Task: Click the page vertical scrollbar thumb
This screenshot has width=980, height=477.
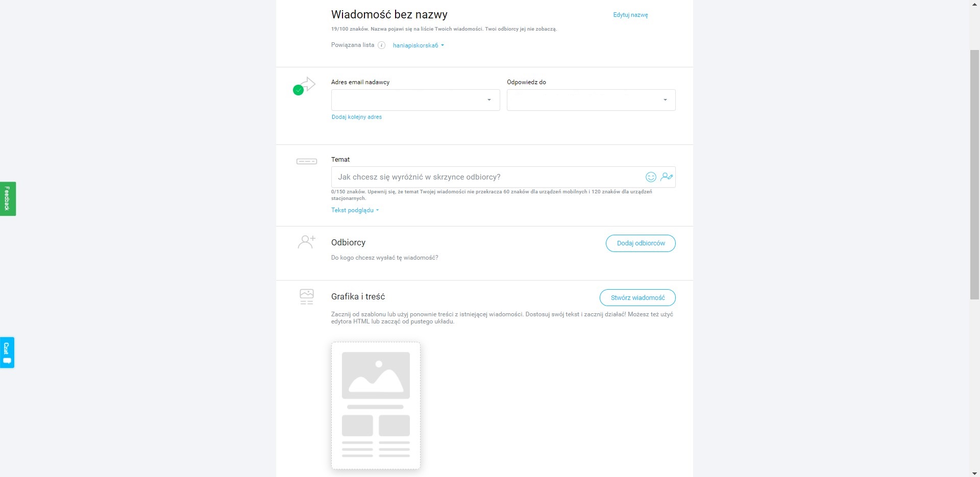Action: [974, 174]
